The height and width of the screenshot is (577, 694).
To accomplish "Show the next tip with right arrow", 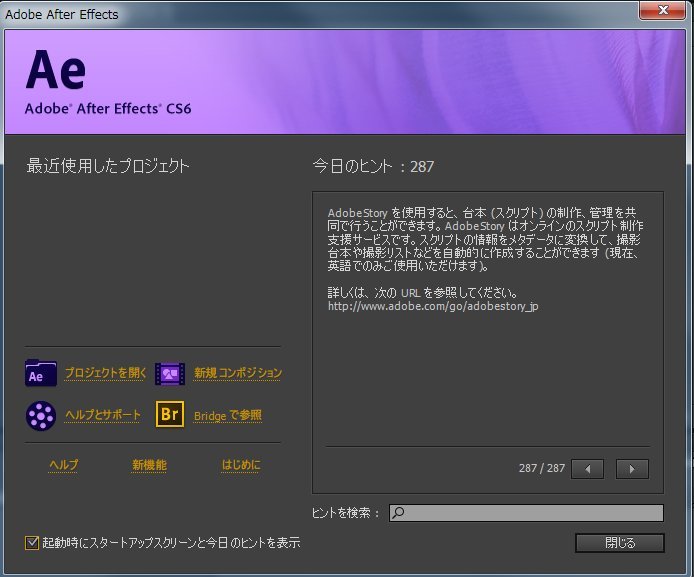I will pyautogui.click(x=632, y=469).
